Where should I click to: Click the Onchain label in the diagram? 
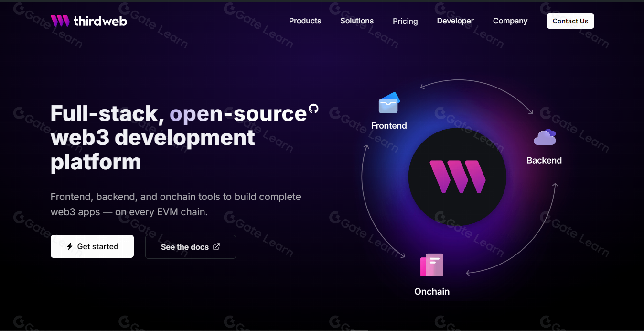click(432, 292)
